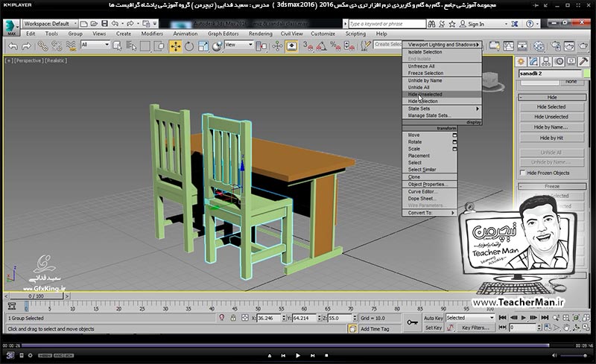Click the Render Setup teapot icon
This screenshot has height=364, width=596.
point(555,46)
